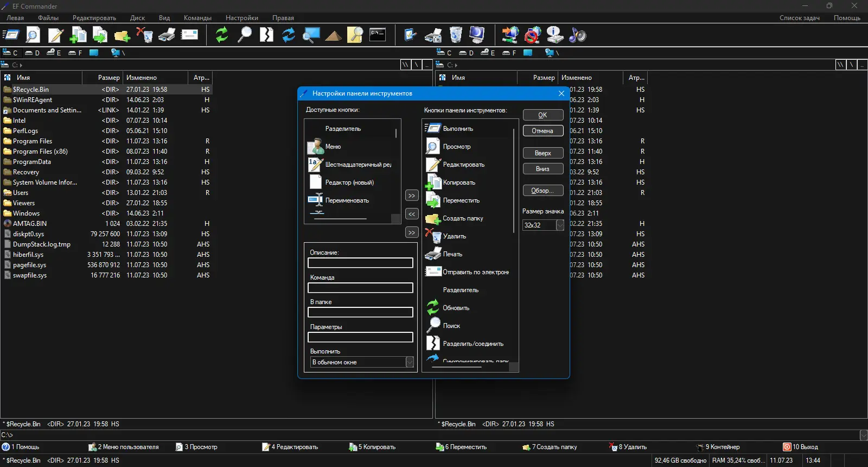Choose 'Меню' item in available buttons list
Screen dimensions: 868x467
(x=333, y=147)
